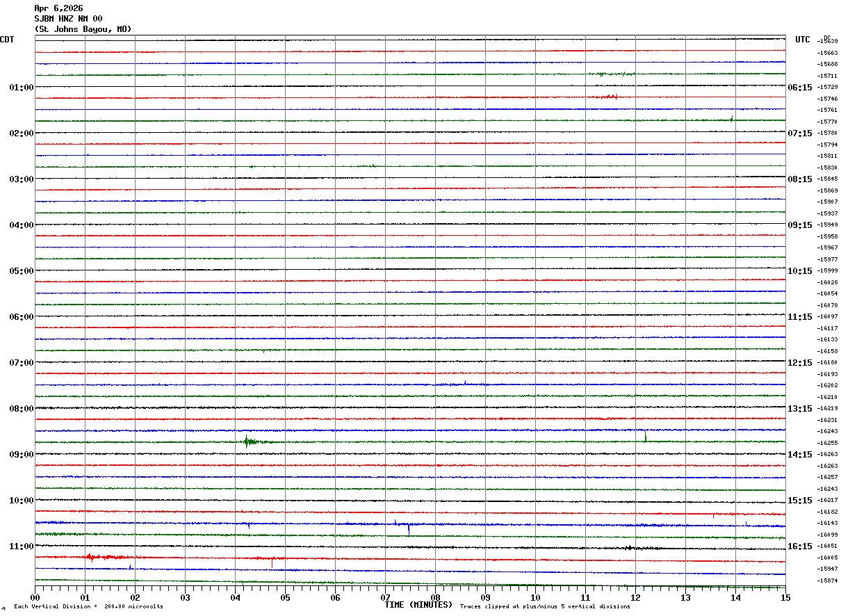Screen dimensions: 841x616
Task: Click the 07 minute axis label
Action: pyautogui.click(x=385, y=597)
